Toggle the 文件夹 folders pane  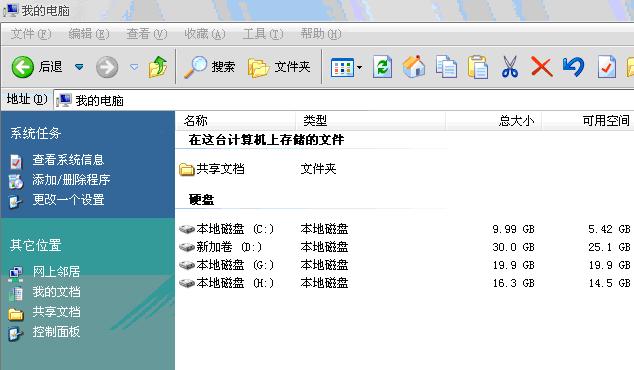pyautogui.click(x=279, y=67)
